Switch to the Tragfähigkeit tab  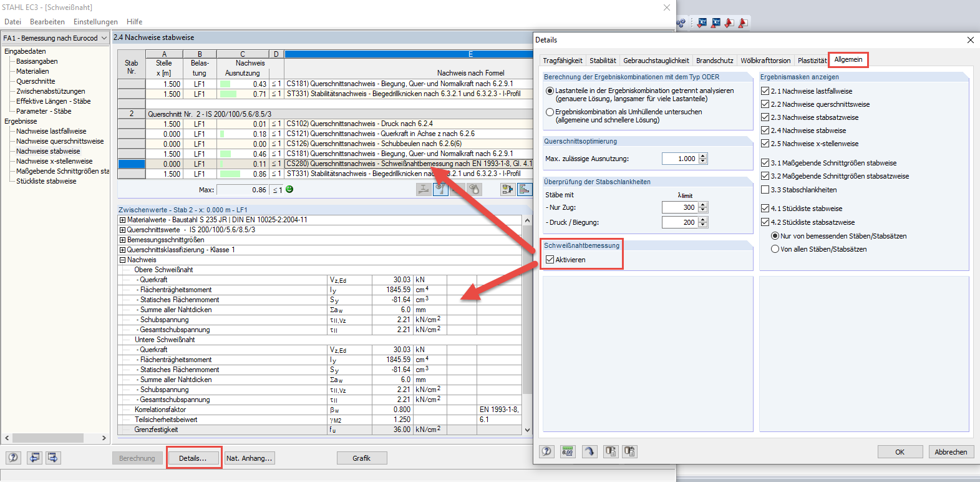[563, 61]
